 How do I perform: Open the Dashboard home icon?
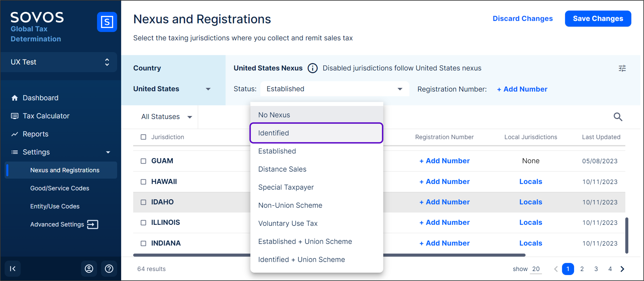pos(15,98)
